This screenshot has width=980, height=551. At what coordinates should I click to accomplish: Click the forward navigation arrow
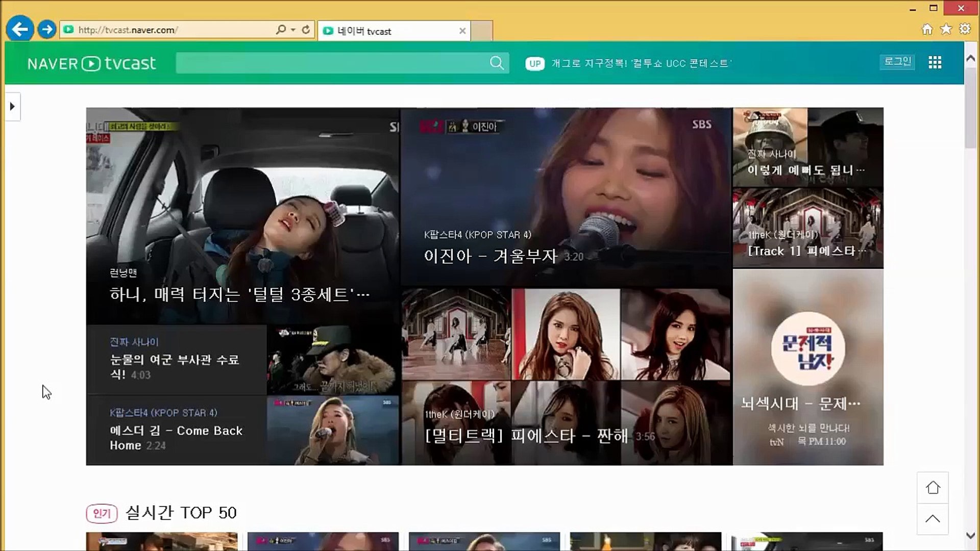click(47, 29)
